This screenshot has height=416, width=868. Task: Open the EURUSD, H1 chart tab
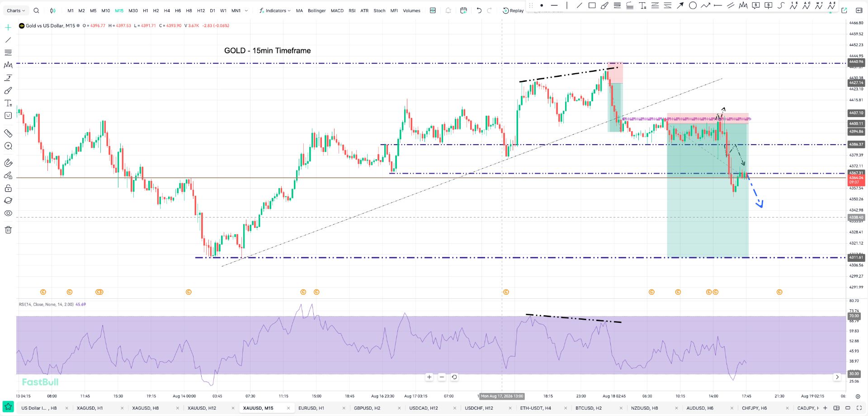click(311, 408)
